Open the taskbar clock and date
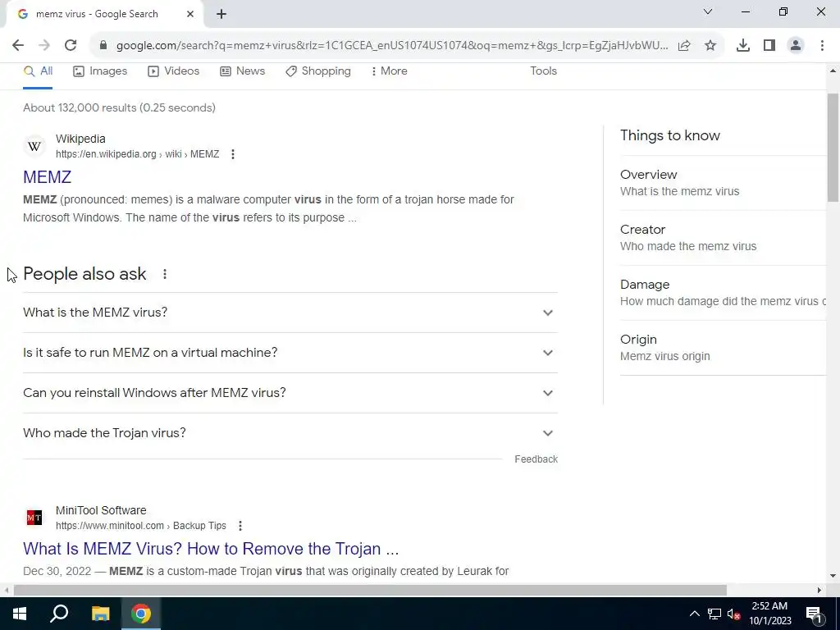 pos(769,614)
